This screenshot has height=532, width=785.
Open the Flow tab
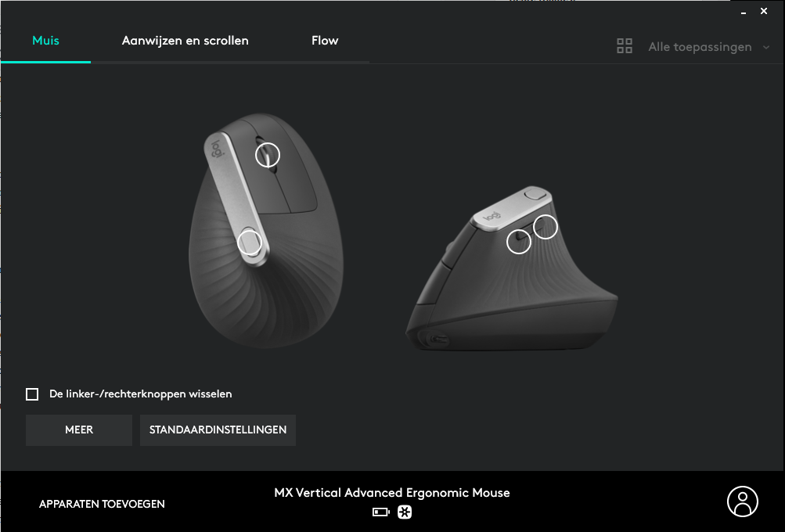coord(325,41)
